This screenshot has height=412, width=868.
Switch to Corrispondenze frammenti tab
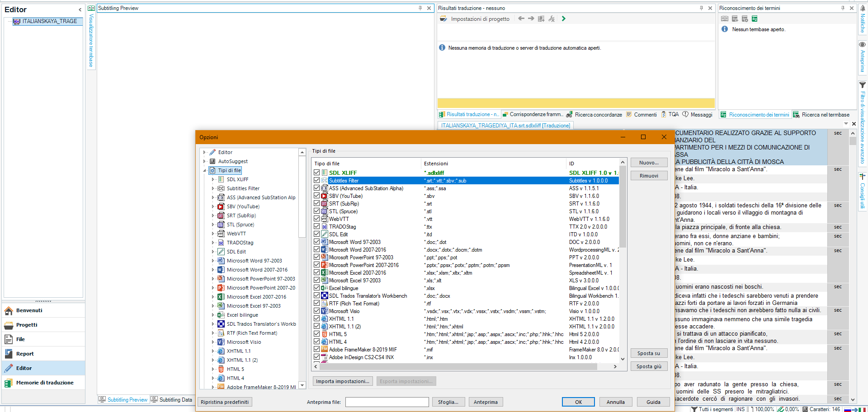click(533, 115)
